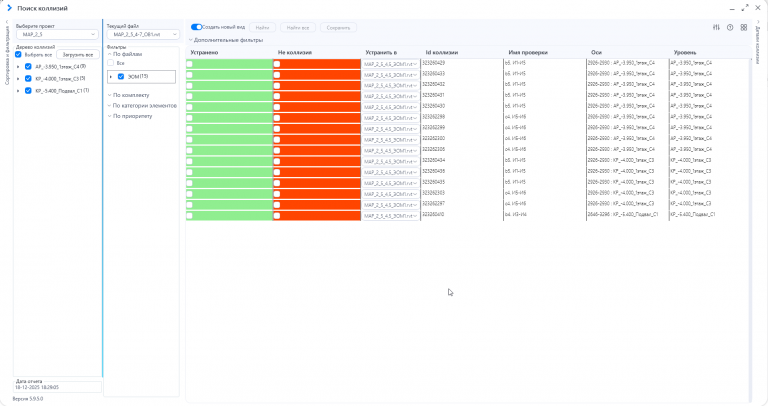Expand the Дополнительные фильтры section
The image size is (768, 406).
[226, 40]
